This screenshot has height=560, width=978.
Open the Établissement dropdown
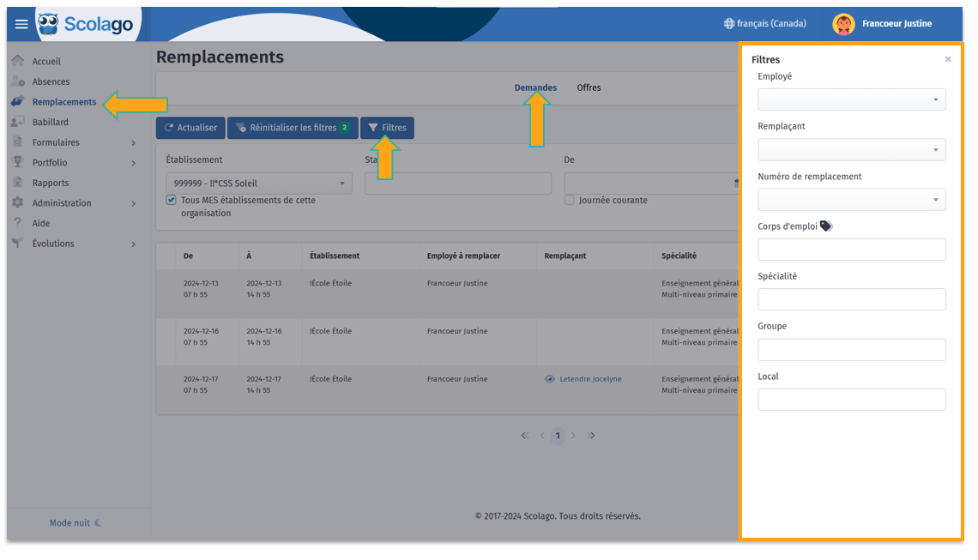(259, 184)
